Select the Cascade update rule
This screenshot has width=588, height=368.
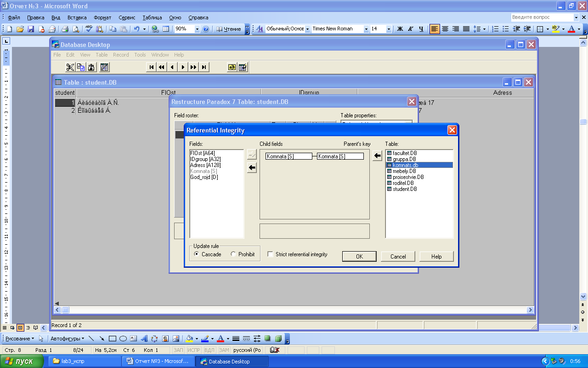[x=197, y=254]
